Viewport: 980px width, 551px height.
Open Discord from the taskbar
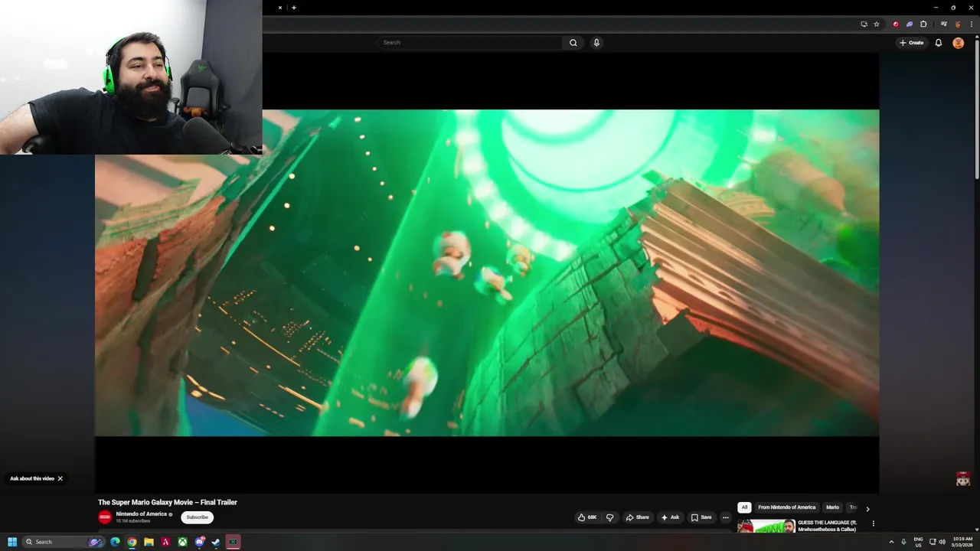[200, 542]
